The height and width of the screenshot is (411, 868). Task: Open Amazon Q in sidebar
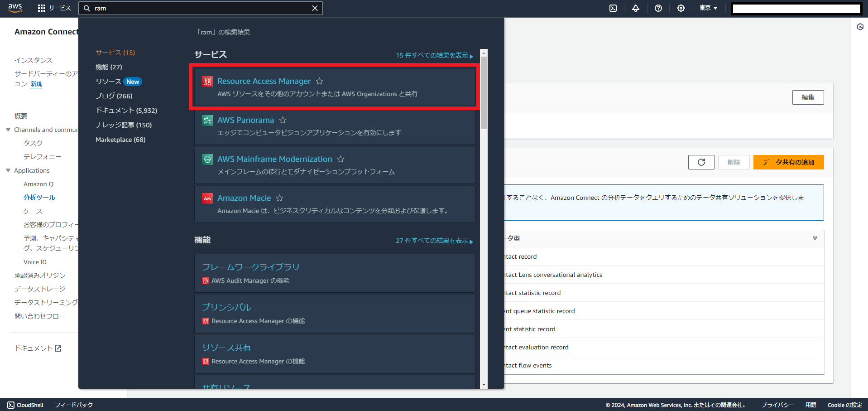click(x=38, y=184)
